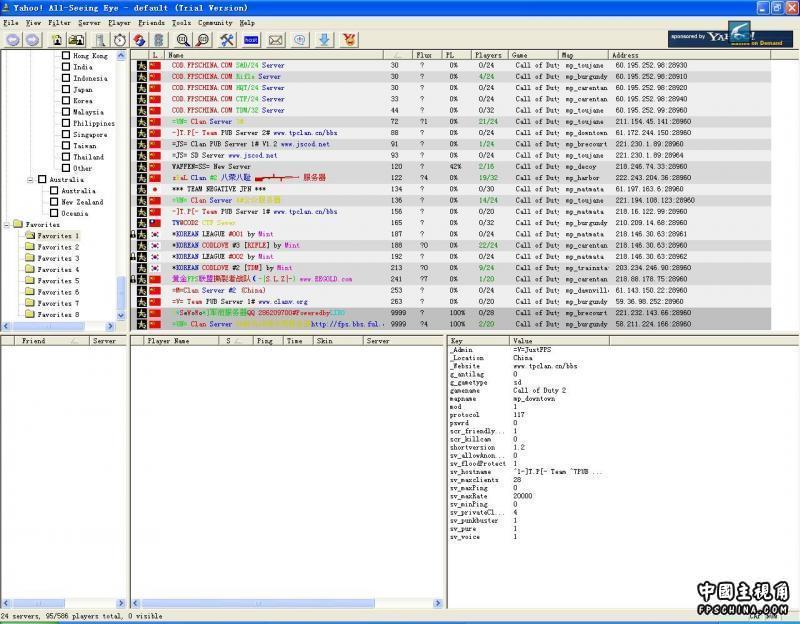Click the gray trash bin toolbar icon

click(159, 40)
